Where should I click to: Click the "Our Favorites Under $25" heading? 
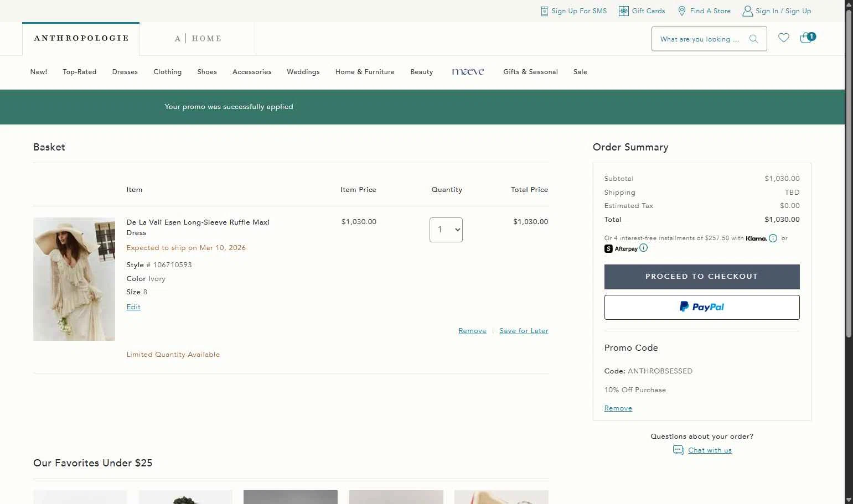coord(93,463)
